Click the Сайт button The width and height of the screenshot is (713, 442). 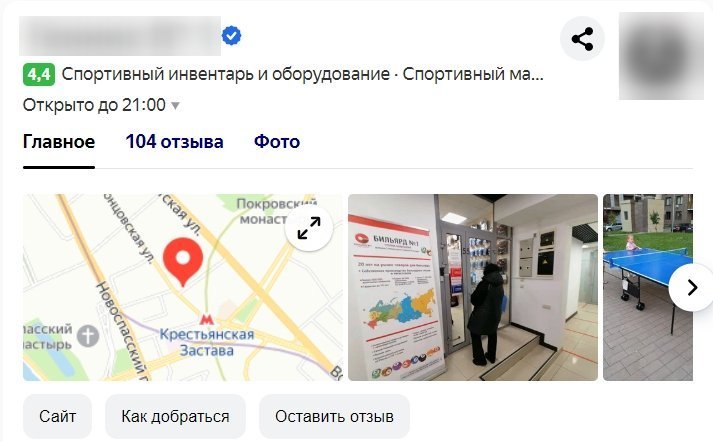[57, 416]
